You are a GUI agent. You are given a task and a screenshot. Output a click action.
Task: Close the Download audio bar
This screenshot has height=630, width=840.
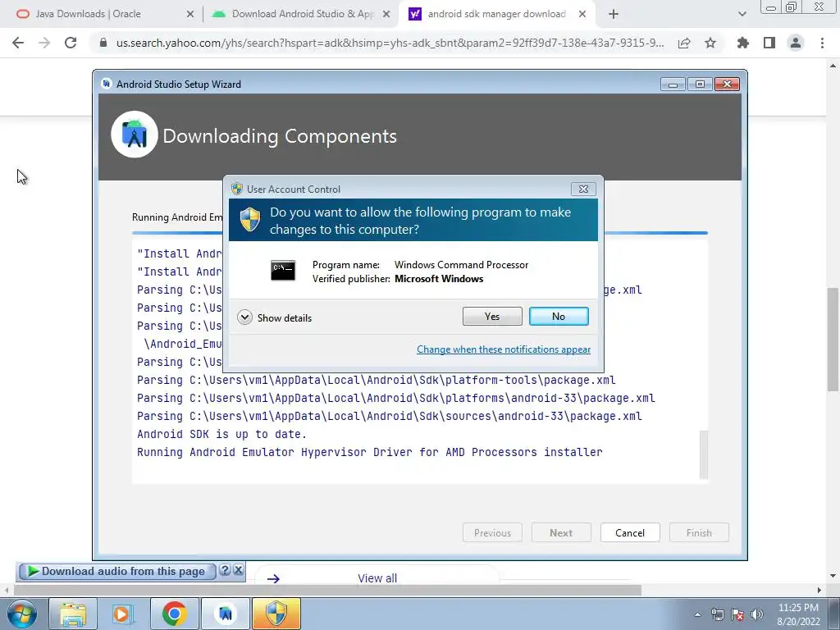click(239, 570)
